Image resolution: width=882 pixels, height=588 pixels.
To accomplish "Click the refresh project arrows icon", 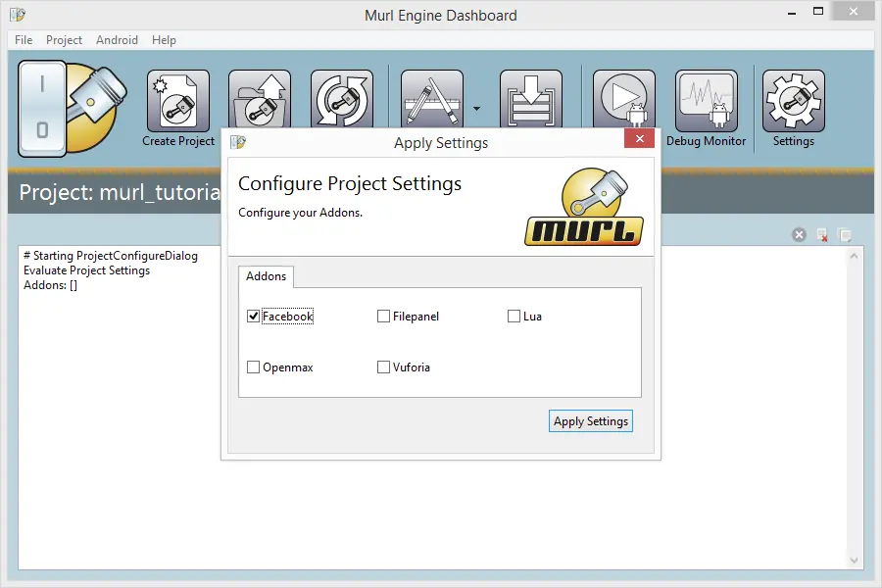I will click(x=341, y=100).
